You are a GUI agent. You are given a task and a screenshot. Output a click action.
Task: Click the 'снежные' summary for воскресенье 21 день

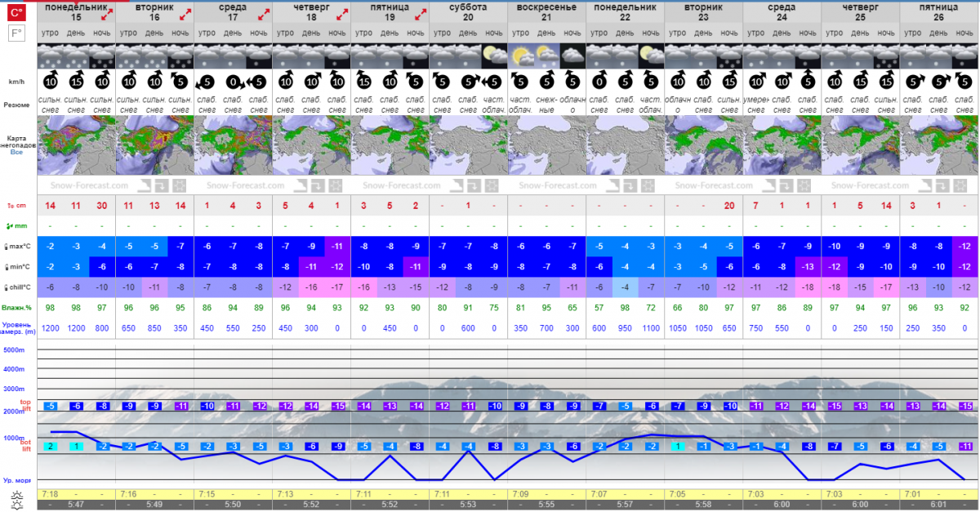(x=546, y=105)
